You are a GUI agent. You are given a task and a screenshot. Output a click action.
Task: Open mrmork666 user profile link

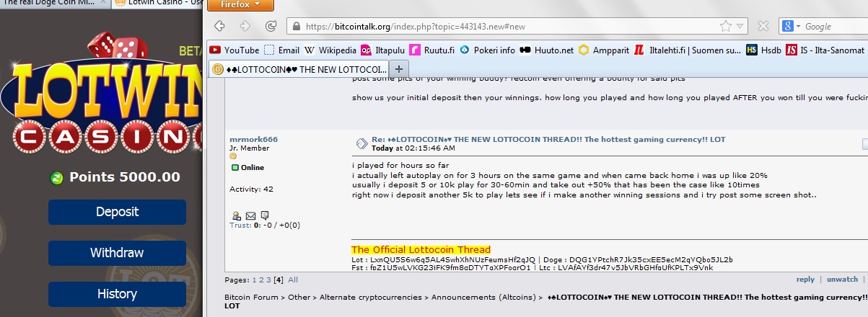click(x=253, y=139)
